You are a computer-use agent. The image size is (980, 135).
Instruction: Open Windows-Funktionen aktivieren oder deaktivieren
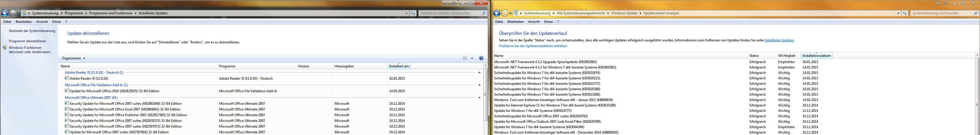pyautogui.click(x=30, y=50)
